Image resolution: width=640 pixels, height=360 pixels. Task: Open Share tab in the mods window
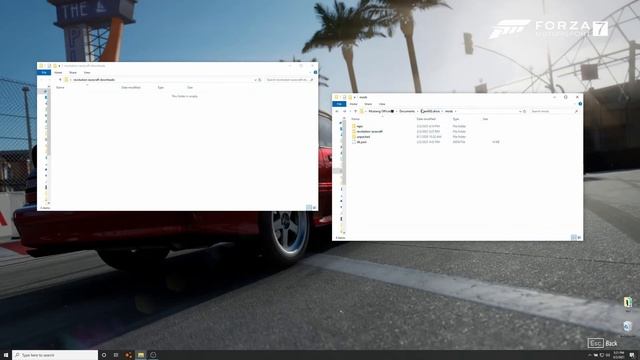click(368, 104)
